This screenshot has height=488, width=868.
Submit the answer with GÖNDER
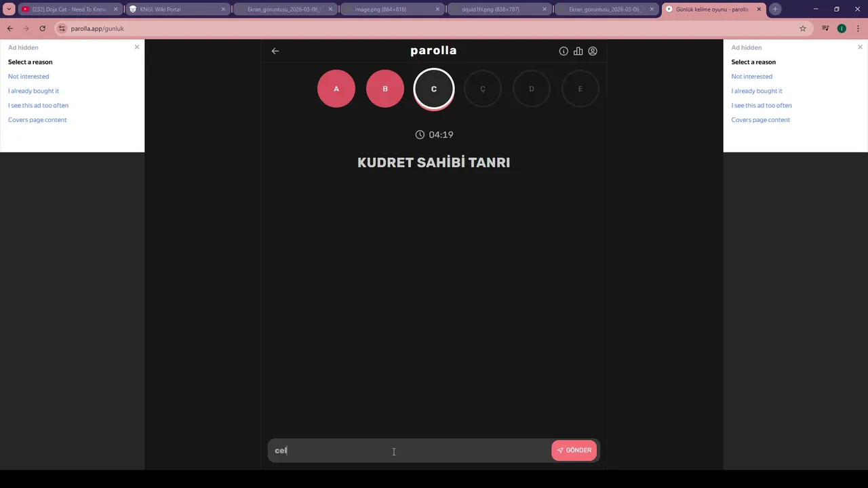tap(574, 450)
